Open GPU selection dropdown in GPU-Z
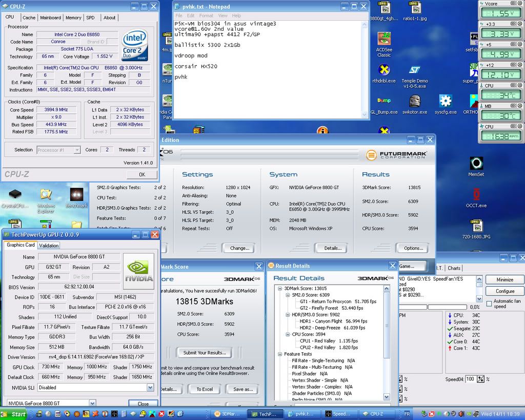Screen dimensions: 525x420 click(92, 403)
